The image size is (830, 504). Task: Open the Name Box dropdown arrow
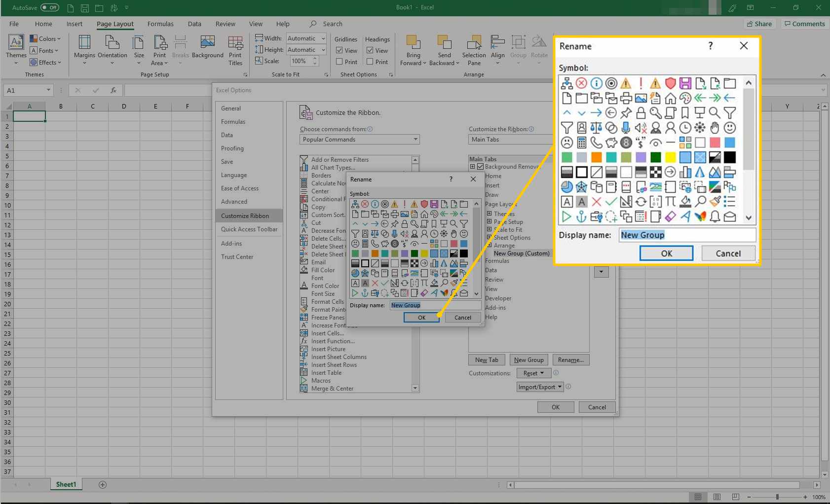[48, 90]
